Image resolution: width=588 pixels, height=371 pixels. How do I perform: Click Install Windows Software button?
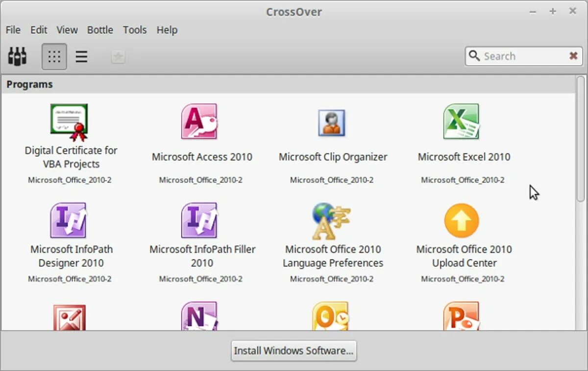click(x=294, y=351)
